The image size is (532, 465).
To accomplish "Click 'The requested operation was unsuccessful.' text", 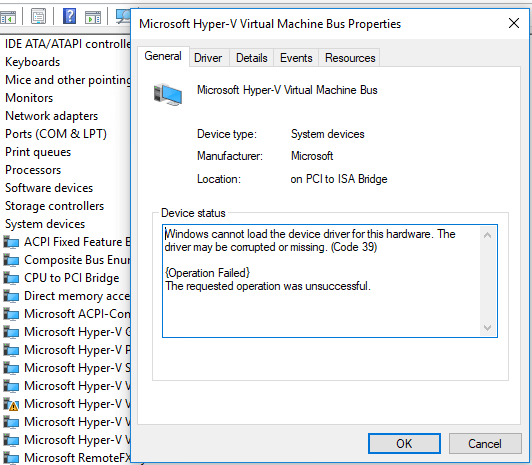I will click(268, 286).
